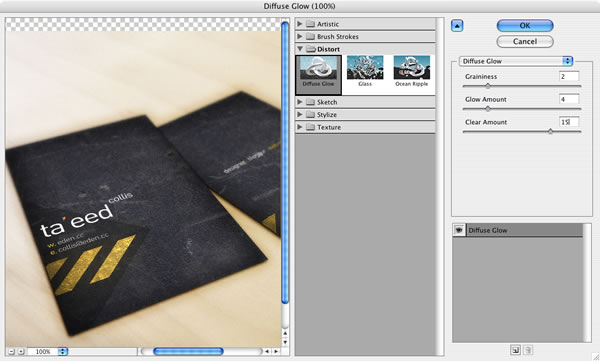Click the zoom out minus button

pyautogui.click(x=11, y=351)
